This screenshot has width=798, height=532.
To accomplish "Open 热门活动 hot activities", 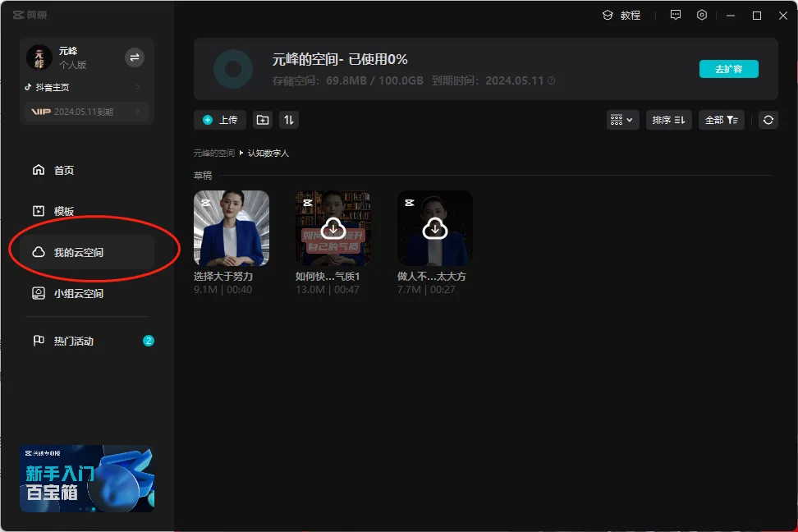I will pos(86,341).
